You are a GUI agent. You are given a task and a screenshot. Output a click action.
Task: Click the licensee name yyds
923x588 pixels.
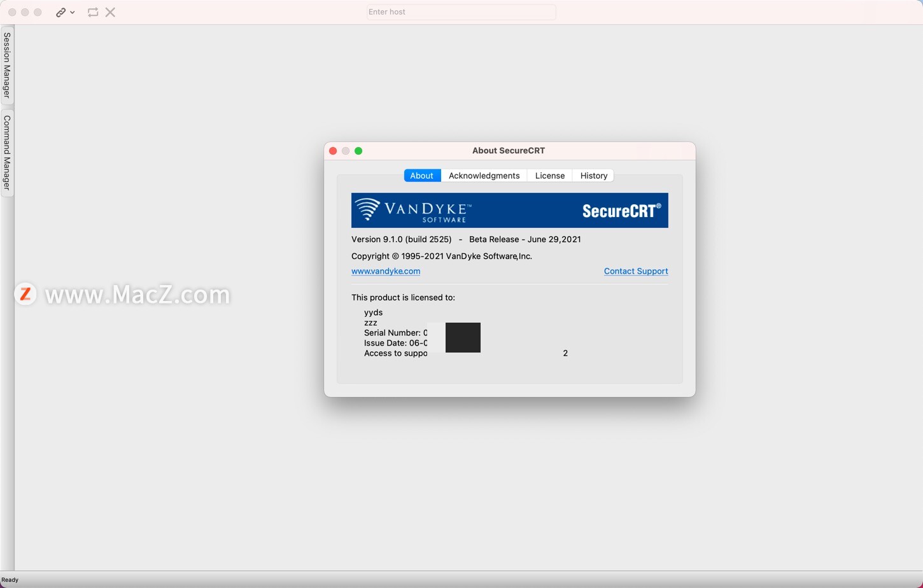click(x=374, y=312)
